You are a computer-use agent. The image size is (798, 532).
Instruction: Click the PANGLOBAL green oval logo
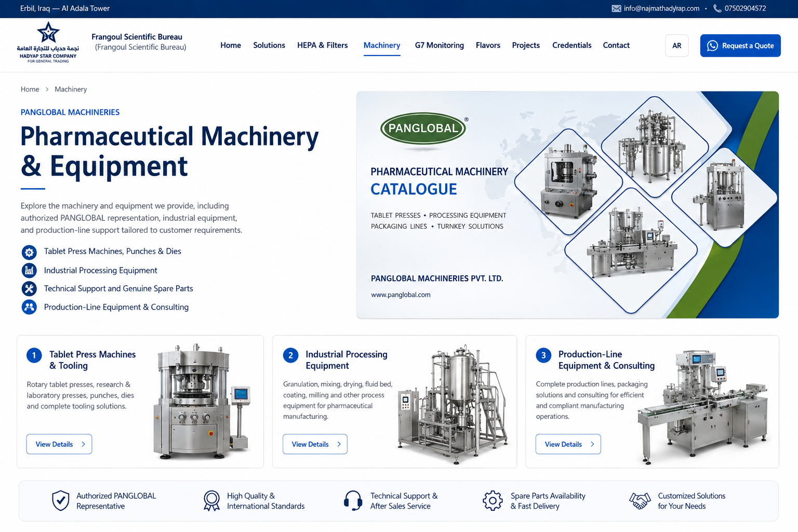[423, 128]
